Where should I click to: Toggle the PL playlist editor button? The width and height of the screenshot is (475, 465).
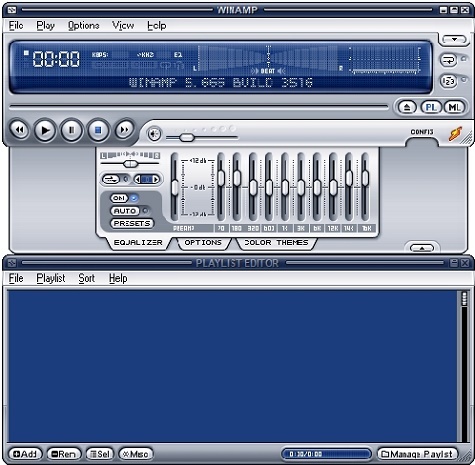[x=431, y=107]
